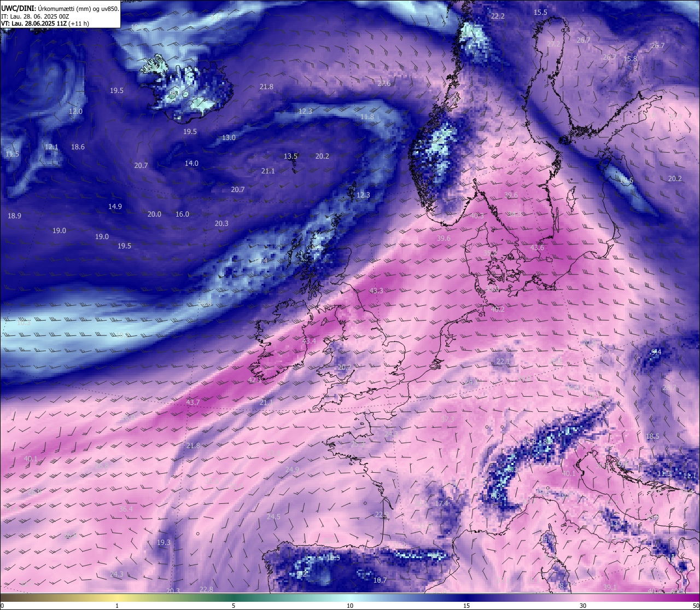Click the 43.4 value over Ireland
This screenshot has width=700, height=610.
click(309, 341)
